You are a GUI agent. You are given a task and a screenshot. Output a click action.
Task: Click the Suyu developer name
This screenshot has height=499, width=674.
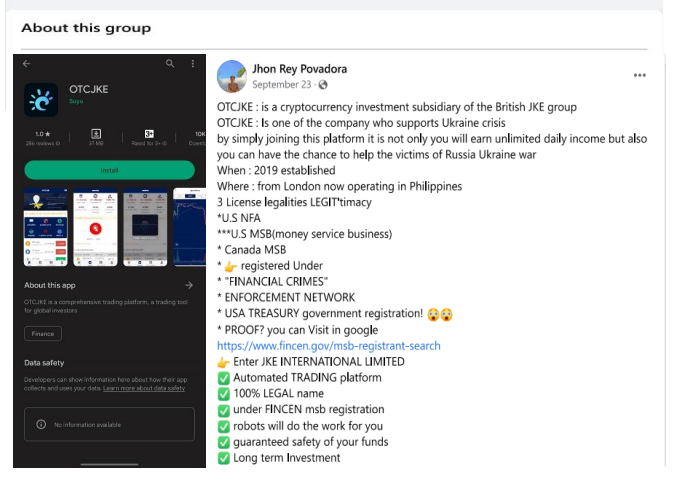tap(76, 101)
